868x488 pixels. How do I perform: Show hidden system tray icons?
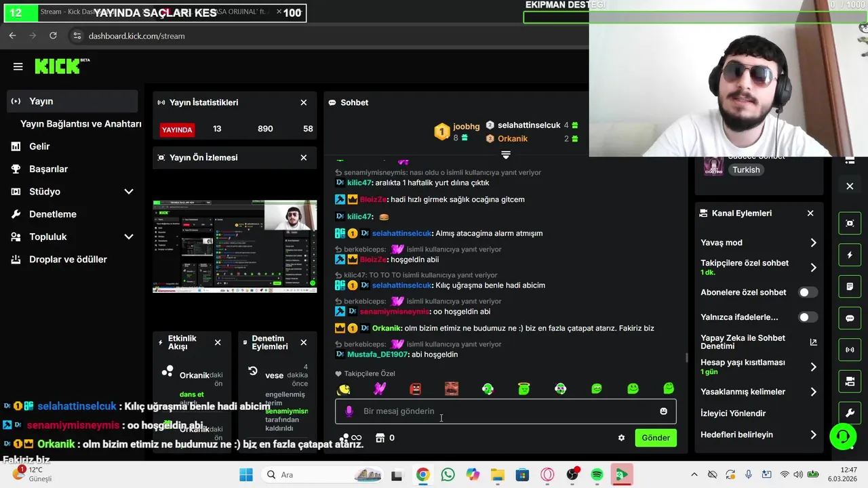[694, 474]
